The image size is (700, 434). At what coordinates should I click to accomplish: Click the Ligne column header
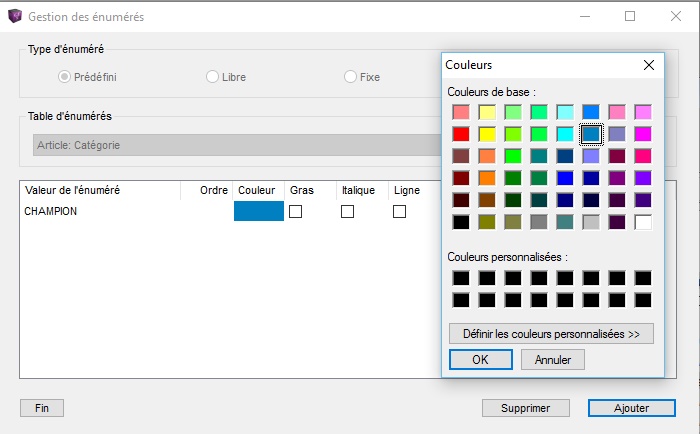click(414, 190)
